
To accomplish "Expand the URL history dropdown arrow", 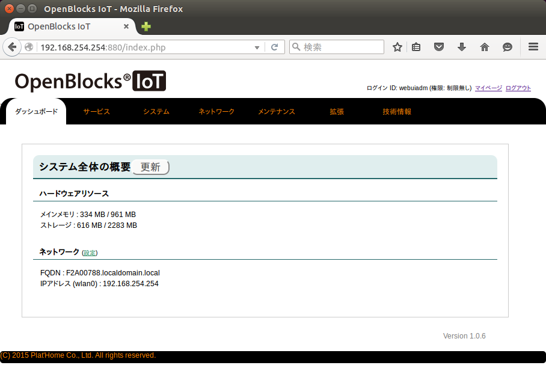I will 257,47.
